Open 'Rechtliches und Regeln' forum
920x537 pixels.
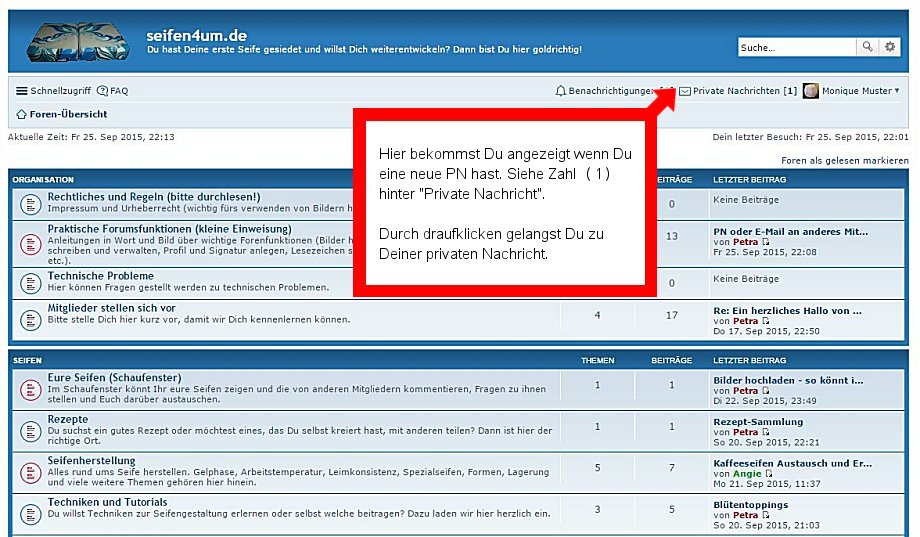(153, 197)
